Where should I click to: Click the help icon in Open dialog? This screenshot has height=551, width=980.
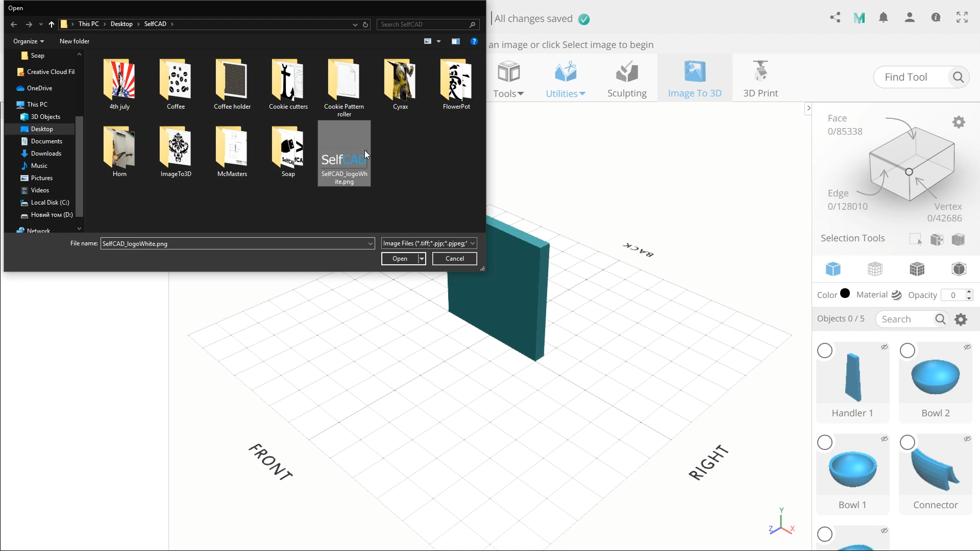pyautogui.click(x=474, y=41)
